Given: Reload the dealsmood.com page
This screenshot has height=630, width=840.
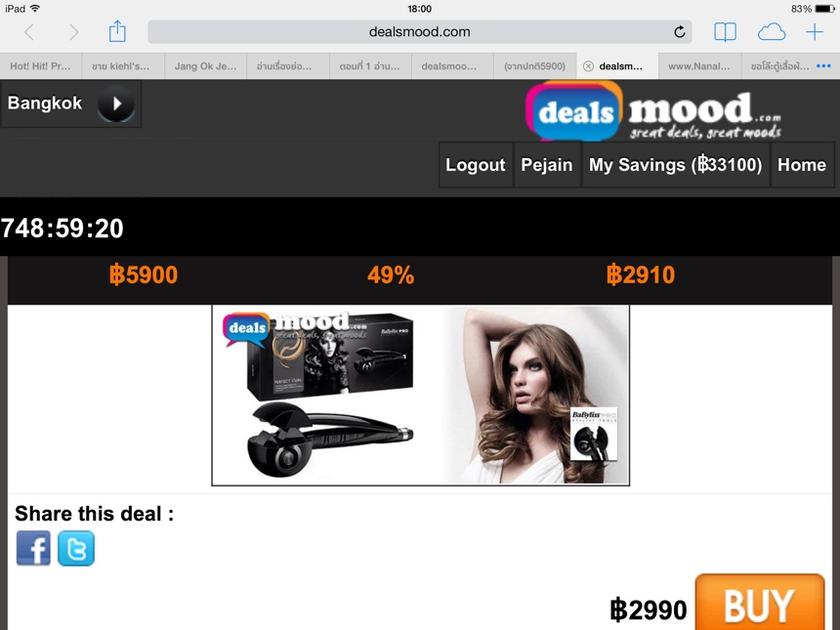Looking at the screenshot, I should 679,32.
